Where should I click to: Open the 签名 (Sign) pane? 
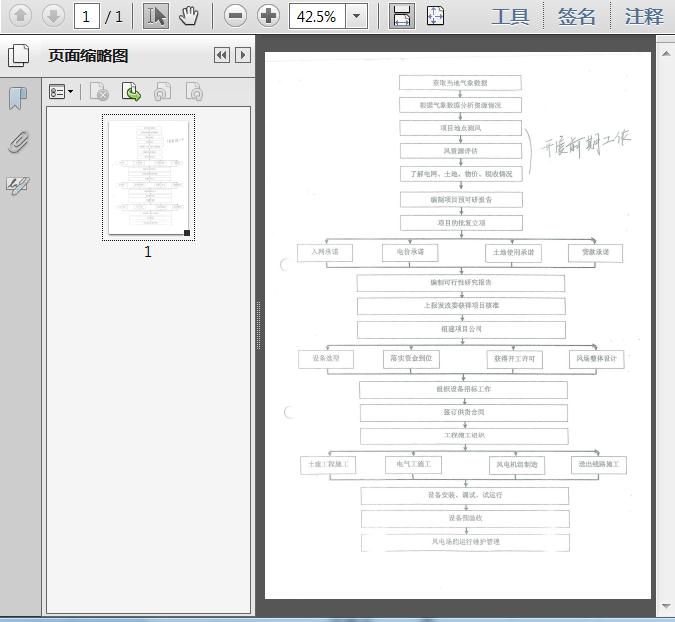click(x=577, y=16)
